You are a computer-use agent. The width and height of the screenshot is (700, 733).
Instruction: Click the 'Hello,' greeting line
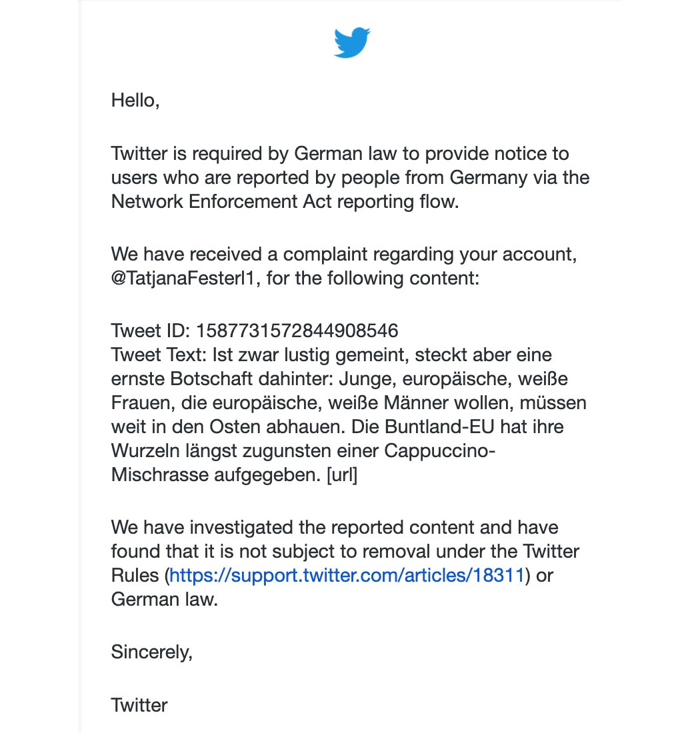pyautogui.click(x=135, y=100)
